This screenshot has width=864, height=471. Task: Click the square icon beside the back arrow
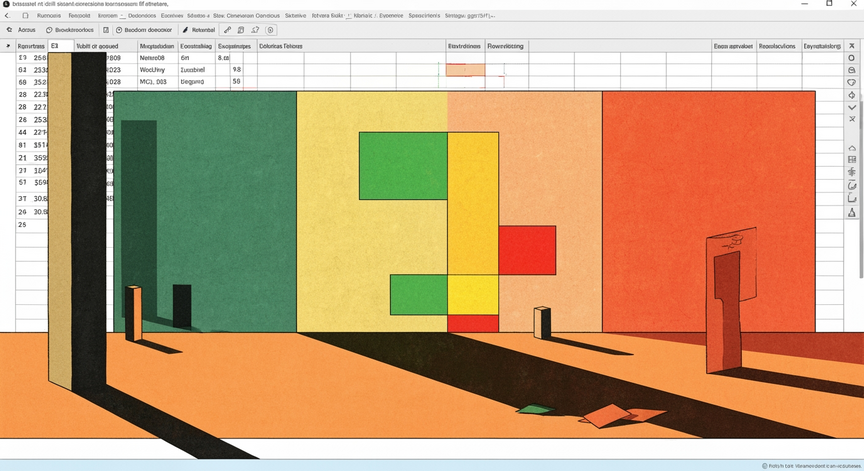25,16
